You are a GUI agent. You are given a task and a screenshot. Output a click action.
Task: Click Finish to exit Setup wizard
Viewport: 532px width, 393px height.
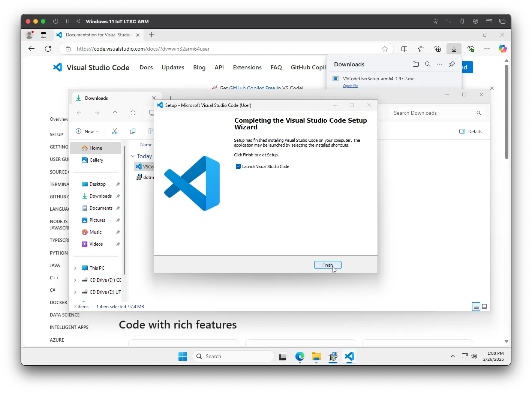click(327, 265)
